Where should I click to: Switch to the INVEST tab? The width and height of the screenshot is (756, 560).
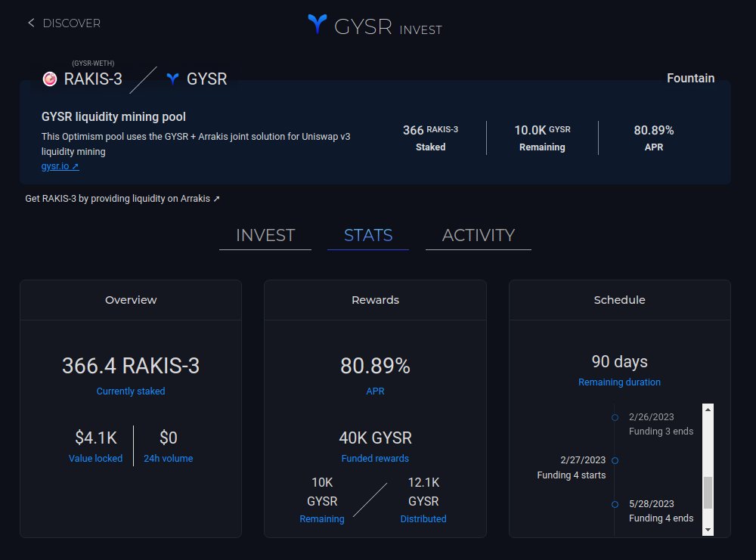(265, 235)
